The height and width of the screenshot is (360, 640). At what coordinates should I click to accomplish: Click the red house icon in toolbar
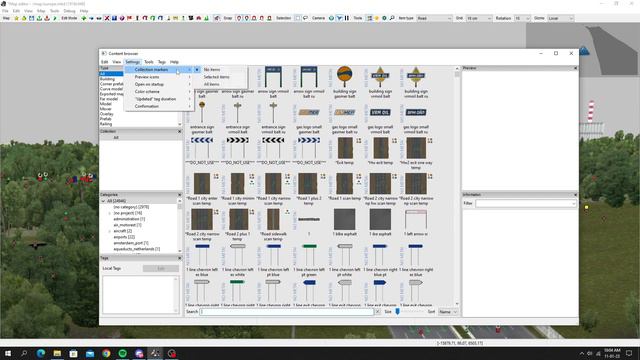pyautogui.click(x=199, y=18)
